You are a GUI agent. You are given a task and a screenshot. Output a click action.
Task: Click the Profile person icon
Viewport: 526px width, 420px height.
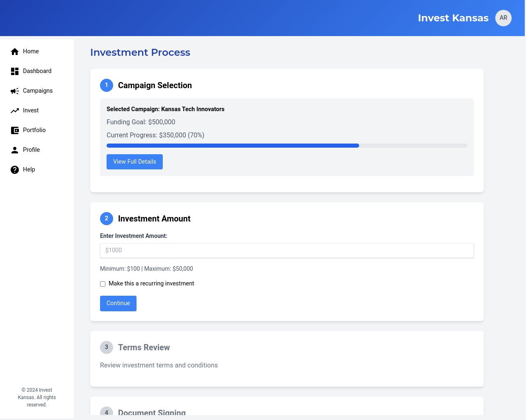pyautogui.click(x=15, y=150)
